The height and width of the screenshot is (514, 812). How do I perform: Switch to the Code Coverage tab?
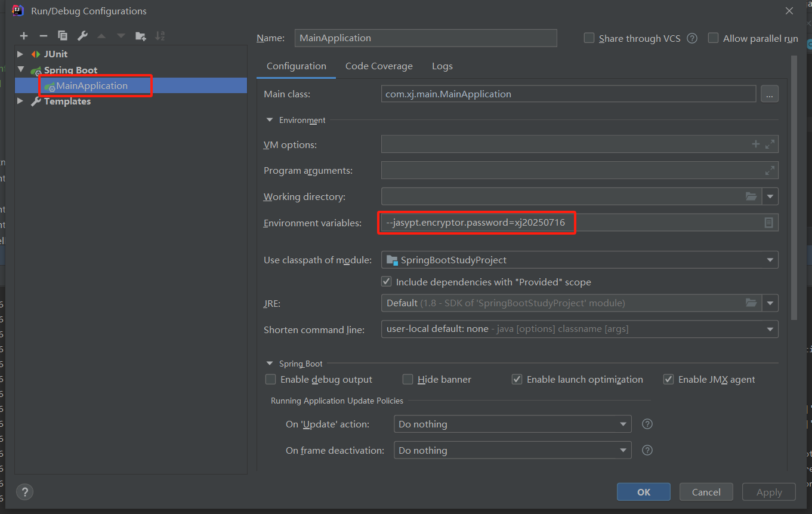coord(379,66)
